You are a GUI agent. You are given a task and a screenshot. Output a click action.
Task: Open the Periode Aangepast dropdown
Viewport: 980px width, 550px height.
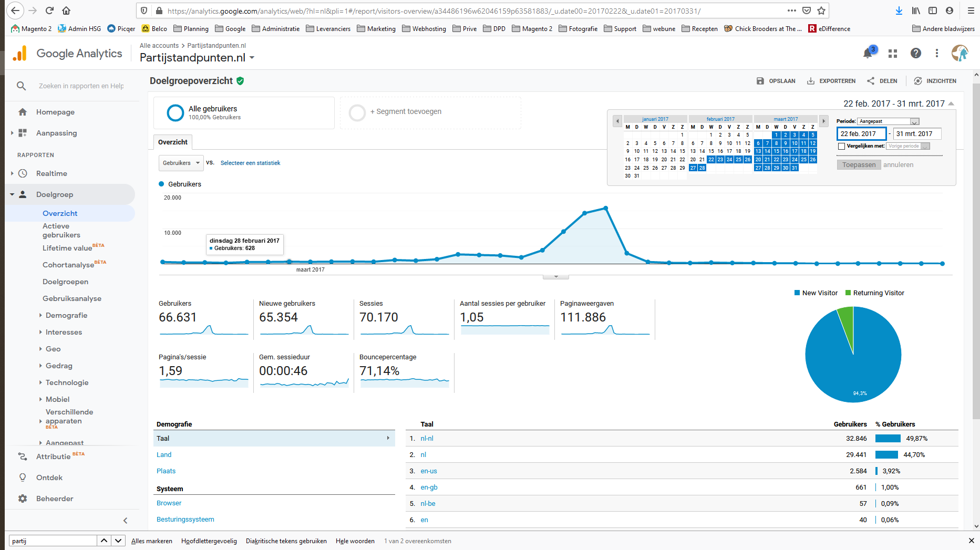click(x=888, y=121)
